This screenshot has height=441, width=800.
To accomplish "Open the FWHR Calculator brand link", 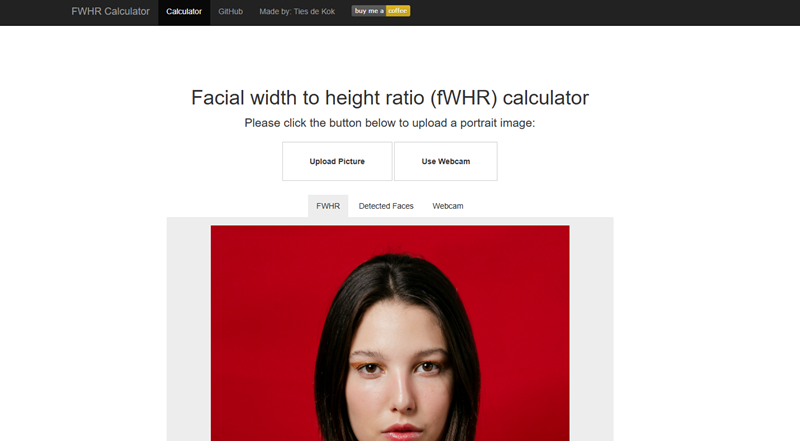I will coord(110,11).
